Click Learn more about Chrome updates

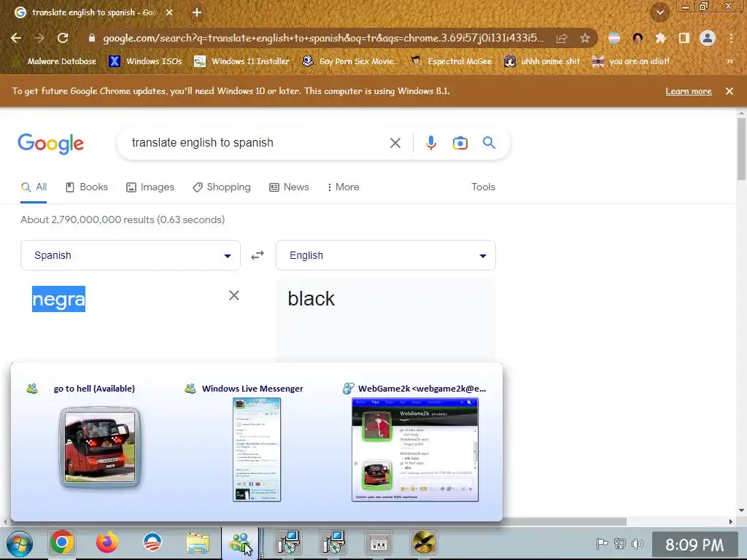(689, 91)
